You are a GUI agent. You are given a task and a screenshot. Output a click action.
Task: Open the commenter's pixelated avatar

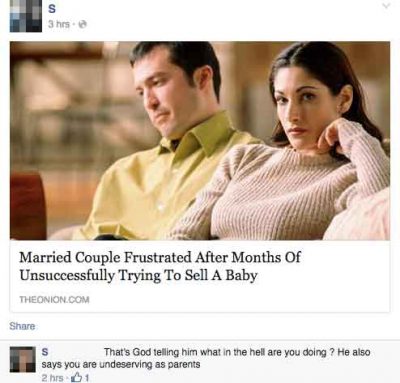pos(23,360)
